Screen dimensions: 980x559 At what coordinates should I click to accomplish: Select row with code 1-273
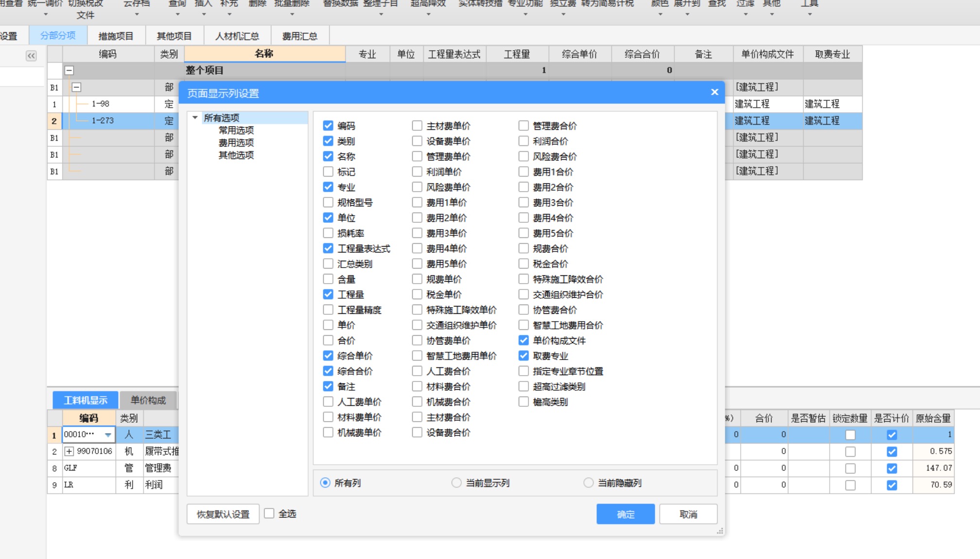tap(103, 120)
